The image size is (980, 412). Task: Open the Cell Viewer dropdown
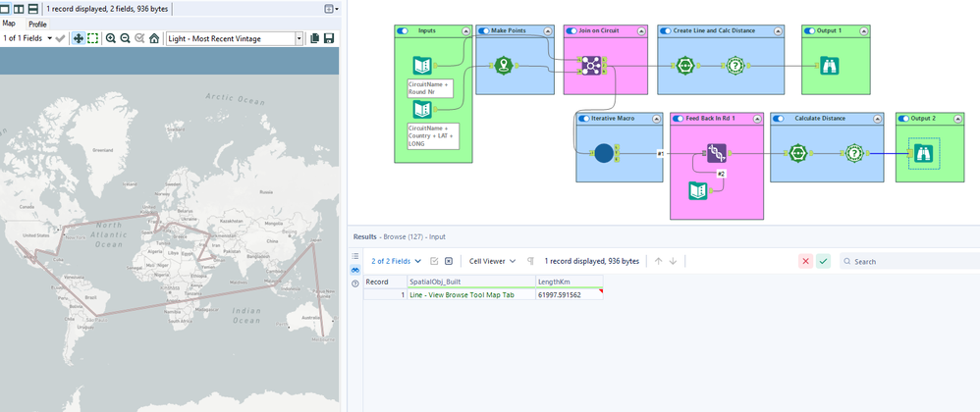coord(493,261)
